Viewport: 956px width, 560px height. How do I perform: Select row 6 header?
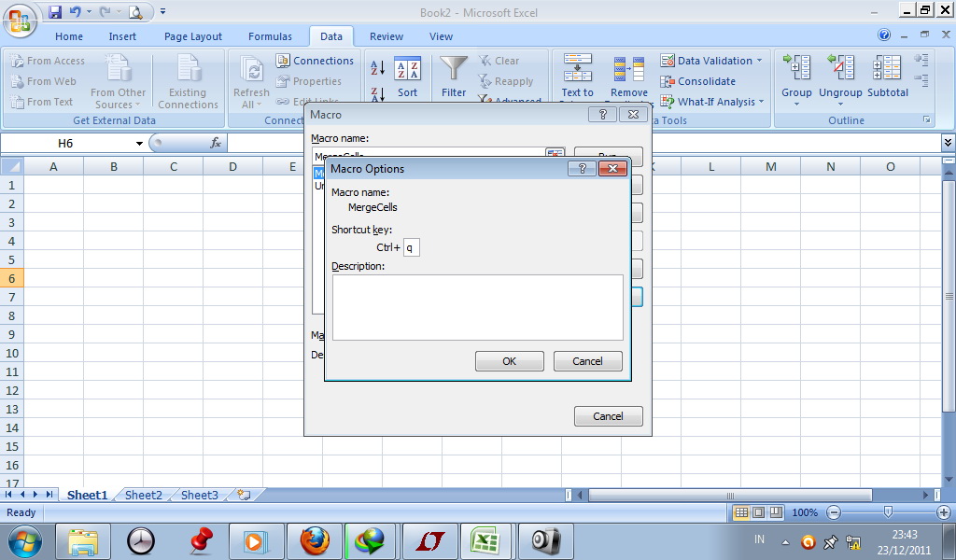[x=11, y=278]
